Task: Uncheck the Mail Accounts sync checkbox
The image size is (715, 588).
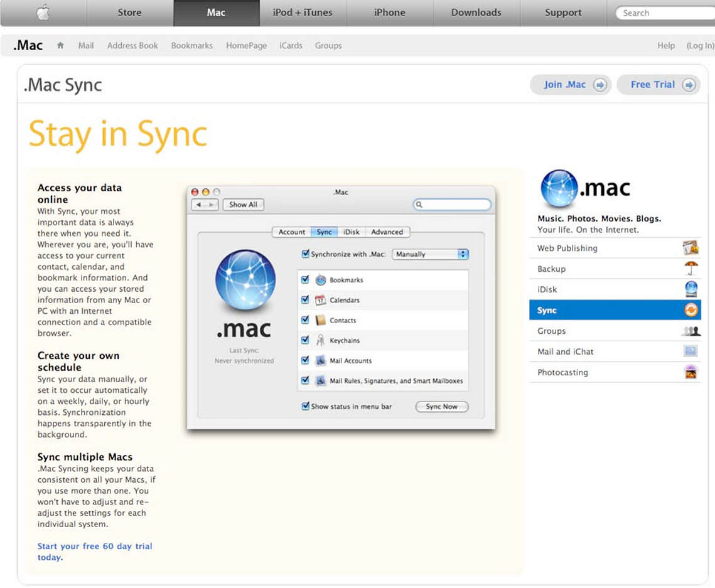Action: [305, 360]
